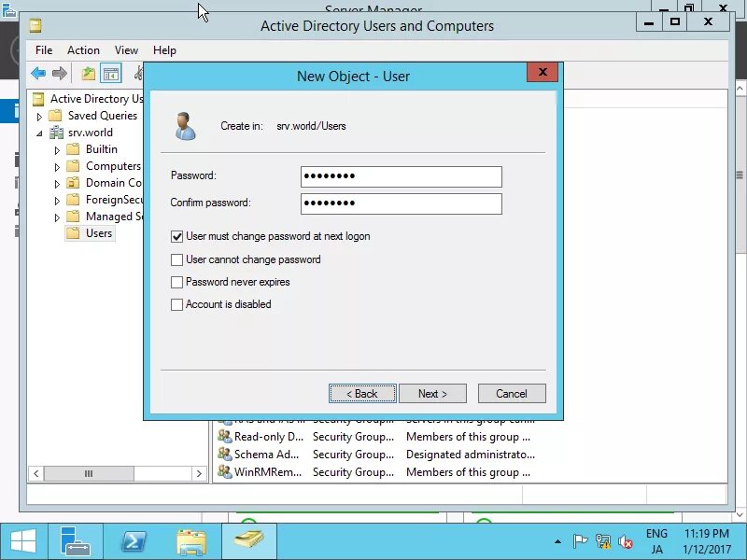Click the Back button in the dialog
Image resolution: width=747 pixels, height=560 pixels.
[362, 394]
